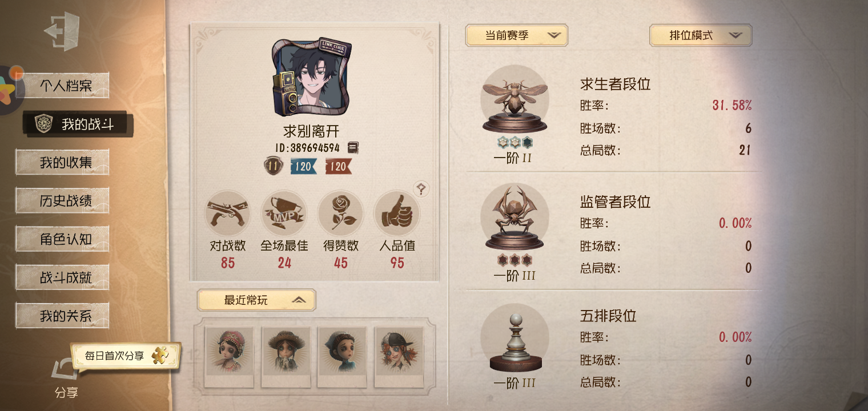
Task: Go to the 我的收集 tab
Action: coord(63,163)
